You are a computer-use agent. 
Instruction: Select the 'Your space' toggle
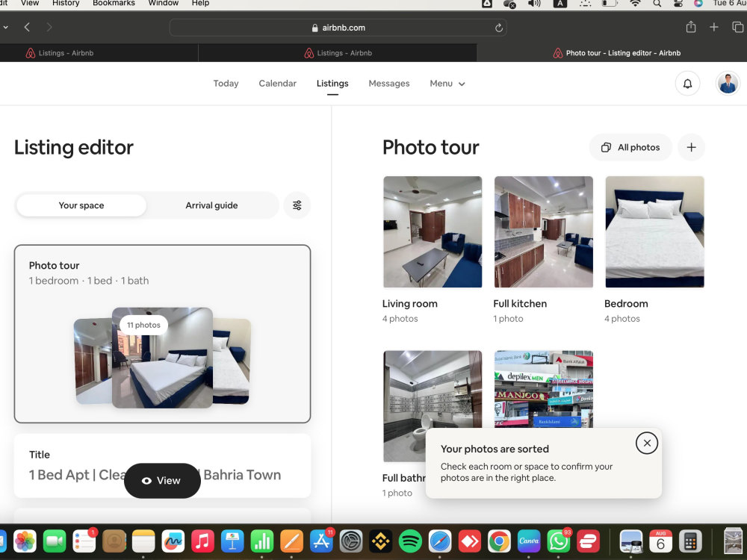pyautogui.click(x=81, y=205)
